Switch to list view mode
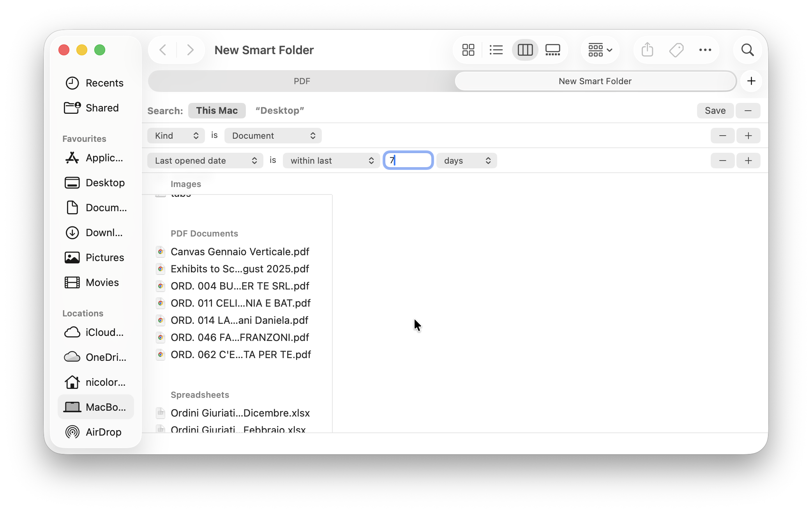This screenshot has width=812, height=512. tap(496, 50)
